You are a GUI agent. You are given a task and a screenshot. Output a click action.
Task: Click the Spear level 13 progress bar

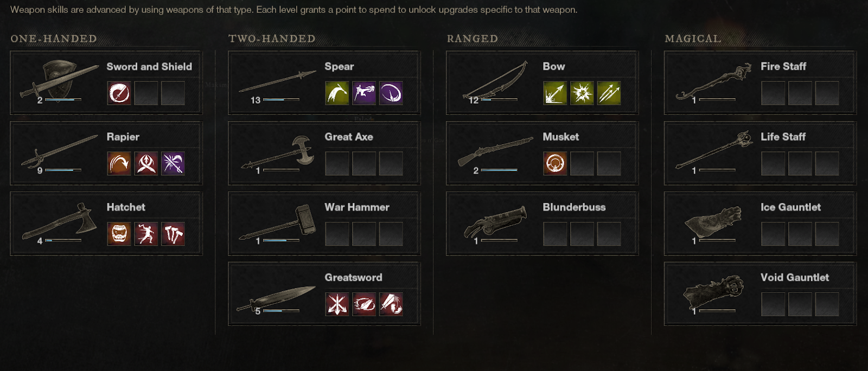point(281,100)
